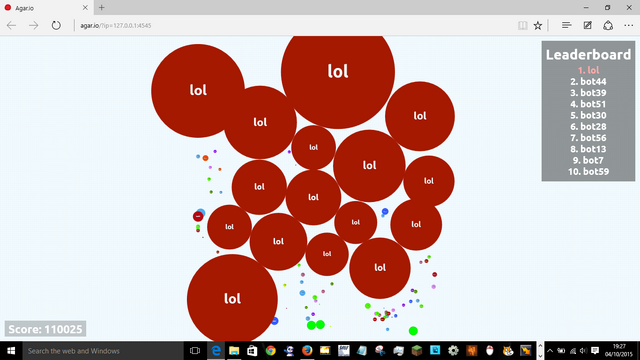Click the Leaderboard heading

coord(588,55)
